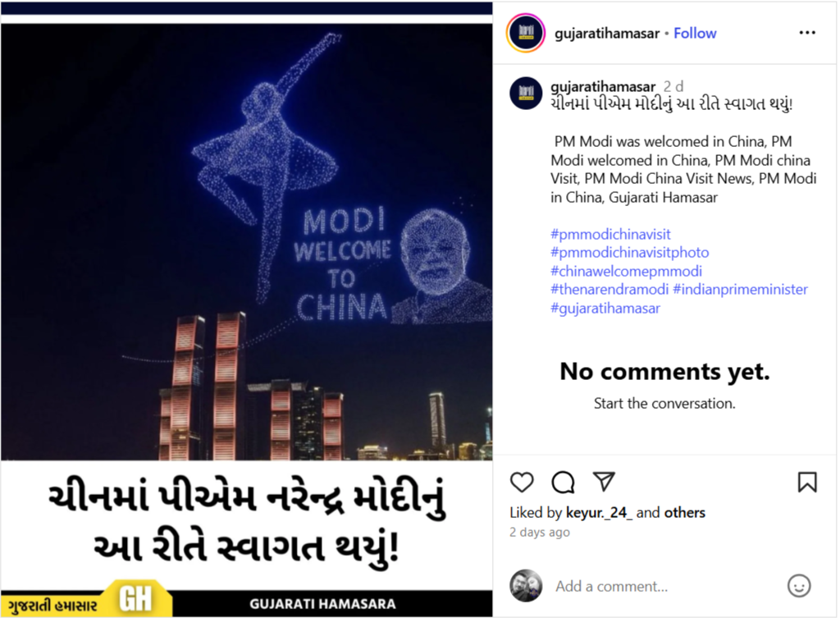Like the post with the heart icon
The height and width of the screenshot is (618, 840).
(x=521, y=482)
